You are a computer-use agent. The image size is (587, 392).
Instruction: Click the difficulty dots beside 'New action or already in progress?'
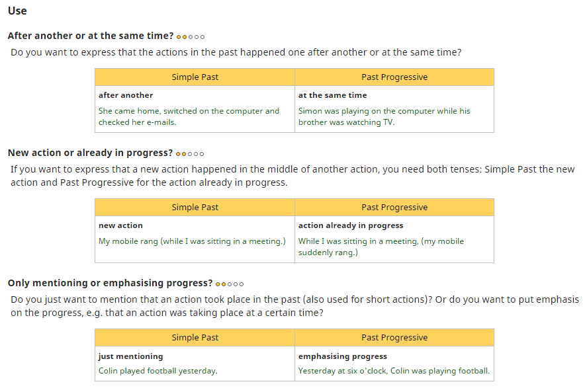(x=190, y=154)
